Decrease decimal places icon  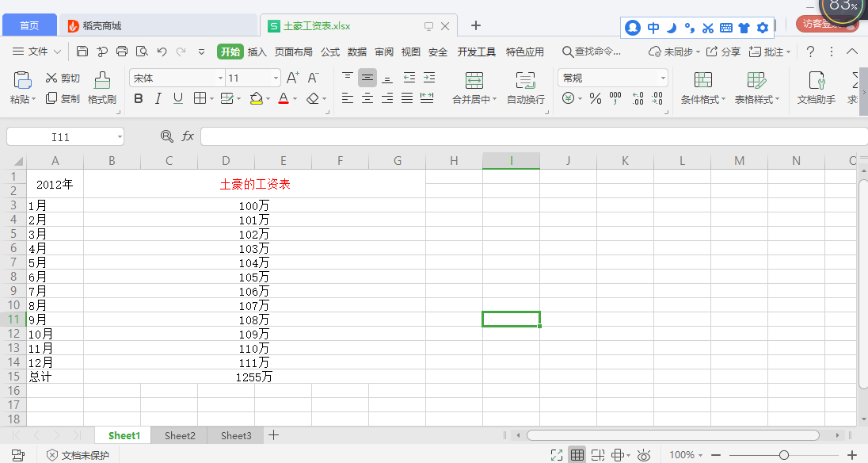(x=657, y=98)
